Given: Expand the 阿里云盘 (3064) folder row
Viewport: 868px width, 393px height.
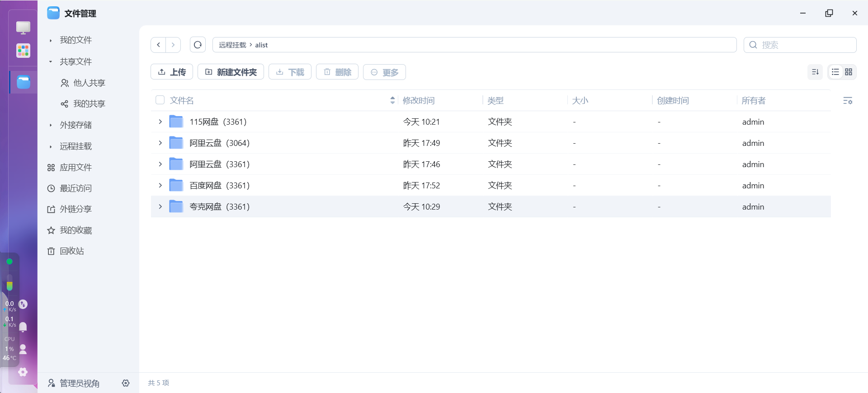Looking at the screenshot, I should click(x=160, y=143).
